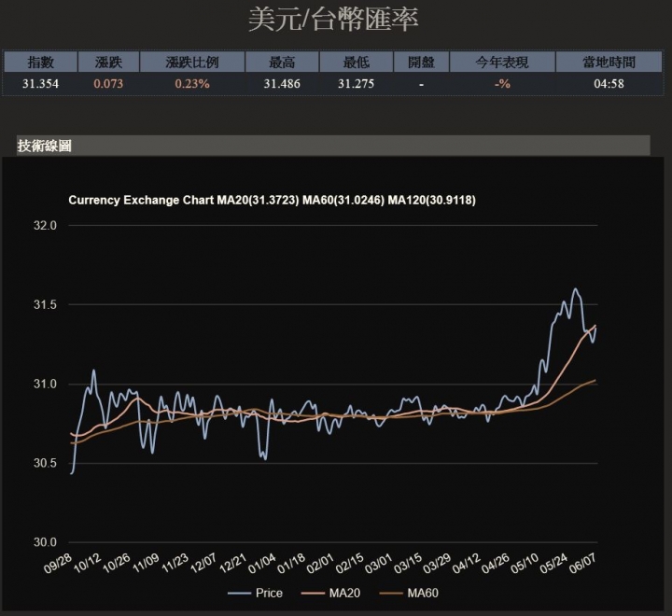Click the 12/07 date axis label
Image resolution: width=672 pixels, height=616 pixels.
click(x=203, y=563)
